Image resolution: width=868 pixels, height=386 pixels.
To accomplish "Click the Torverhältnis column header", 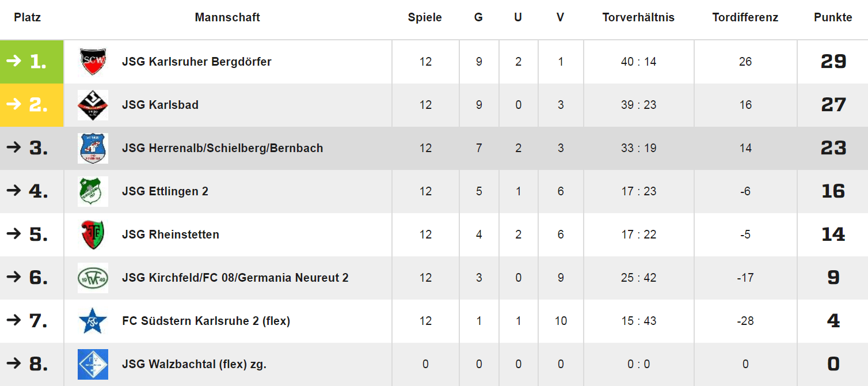I will (638, 17).
